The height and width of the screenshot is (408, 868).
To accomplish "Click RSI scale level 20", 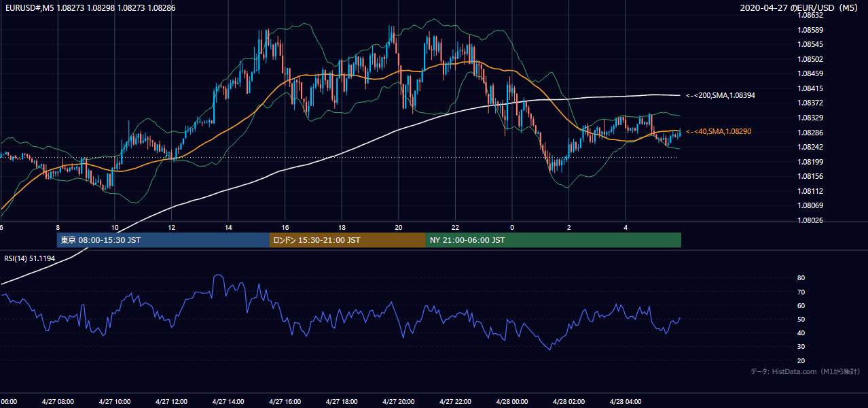I will pos(801,360).
